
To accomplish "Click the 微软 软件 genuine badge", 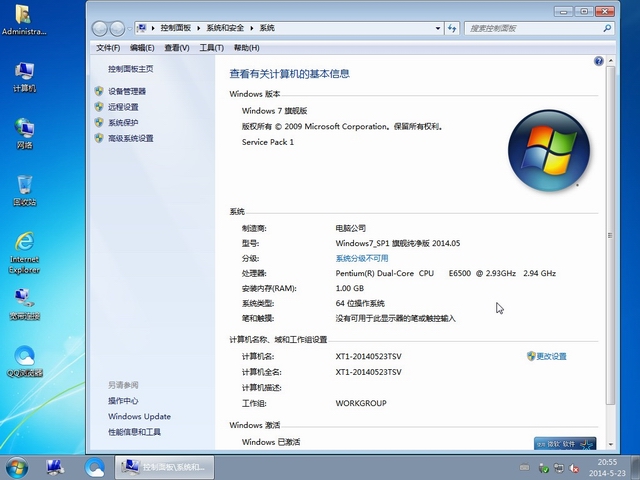I will [565, 444].
